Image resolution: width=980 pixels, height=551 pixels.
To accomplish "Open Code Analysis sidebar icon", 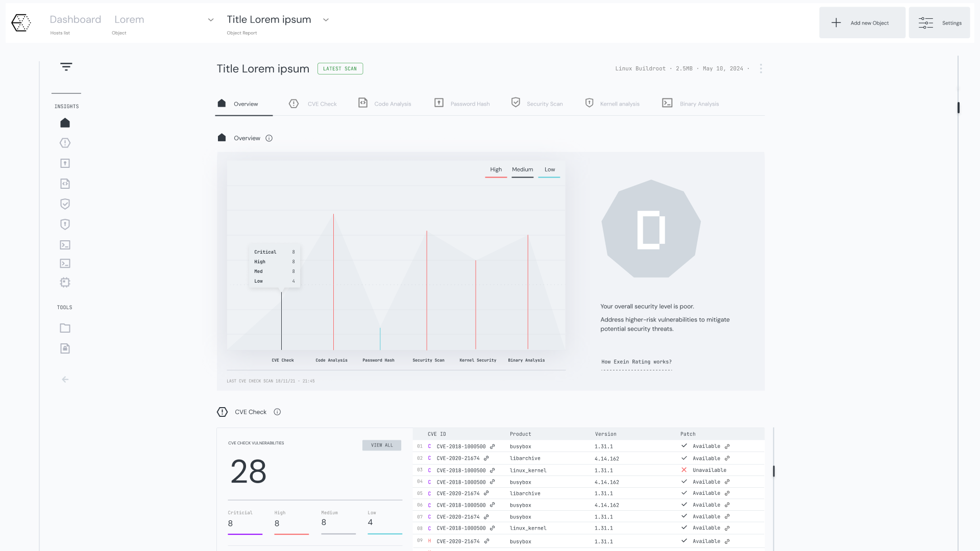I will (65, 184).
